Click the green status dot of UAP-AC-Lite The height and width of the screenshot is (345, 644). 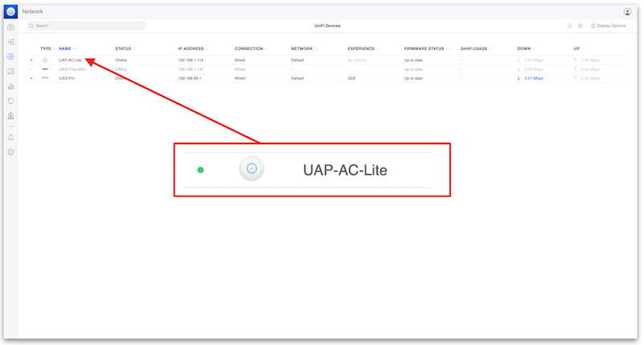[31, 60]
